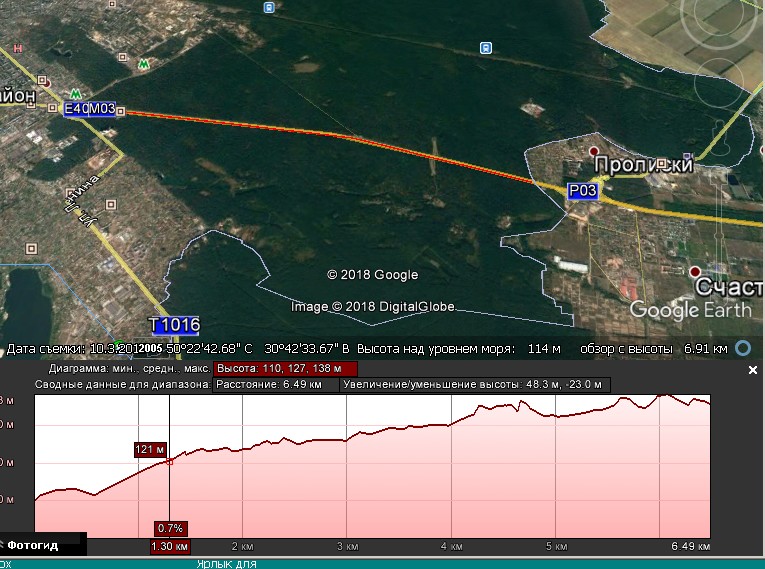The image size is (765, 569).
Task: Open the Фотогид panel
Action: 33,546
